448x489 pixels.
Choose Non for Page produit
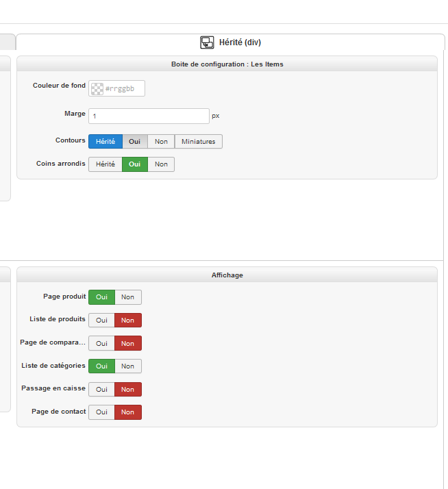point(128,297)
